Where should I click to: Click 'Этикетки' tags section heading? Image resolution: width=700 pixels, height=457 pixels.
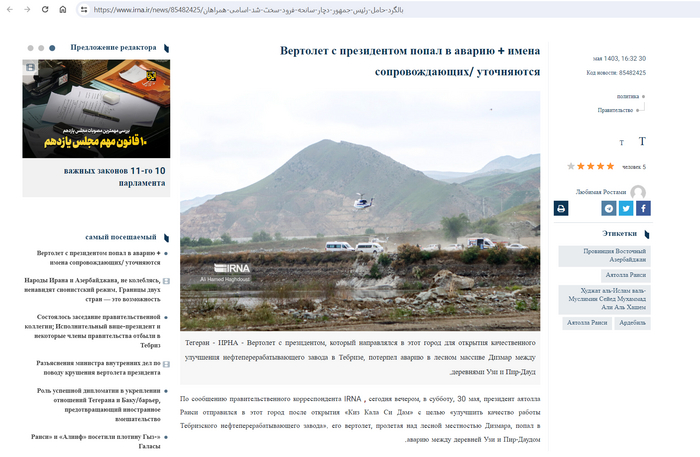(619, 233)
